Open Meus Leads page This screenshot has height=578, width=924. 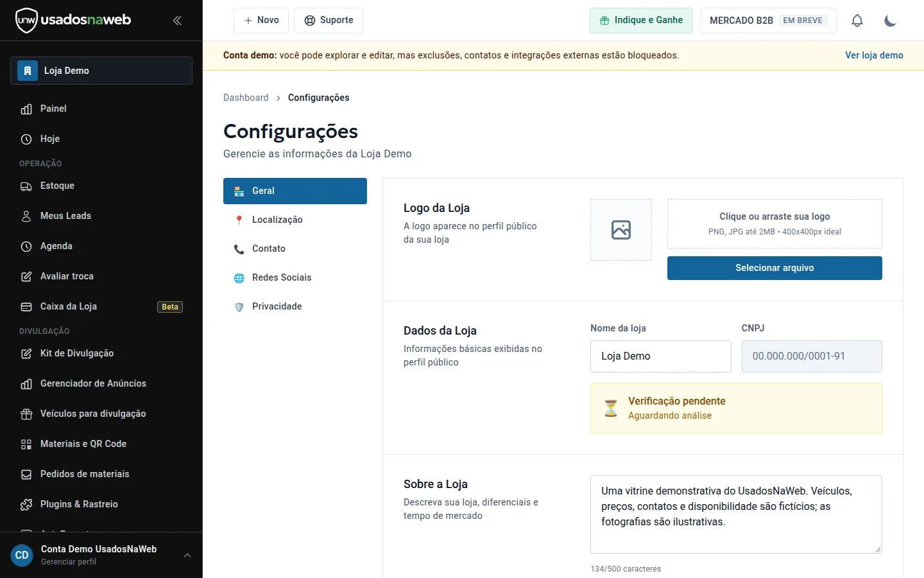(x=101, y=216)
